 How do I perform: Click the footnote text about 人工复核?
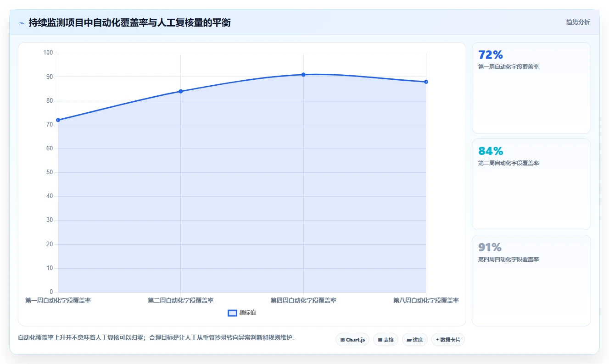click(x=157, y=338)
